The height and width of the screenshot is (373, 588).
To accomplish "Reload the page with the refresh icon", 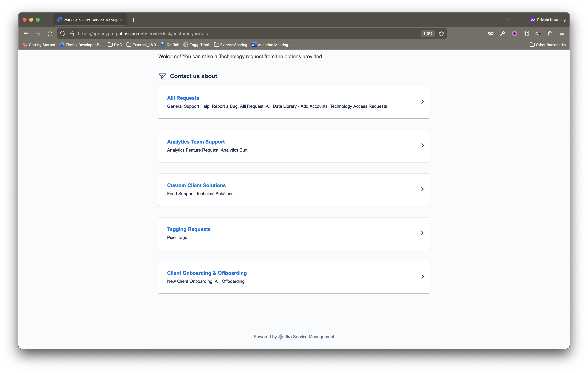I will (x=50, y=34).
